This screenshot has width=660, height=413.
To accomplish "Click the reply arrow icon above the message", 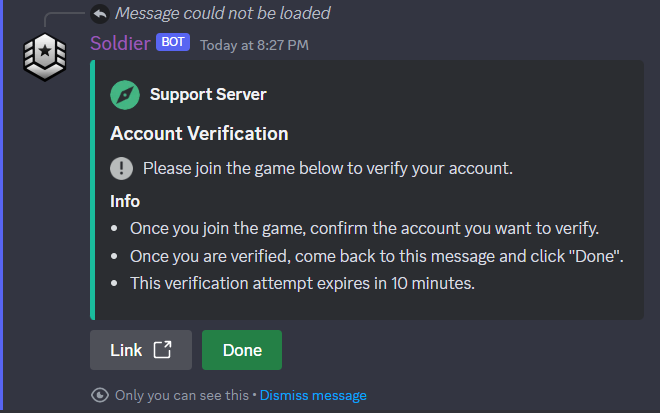I will click(100, 14).
